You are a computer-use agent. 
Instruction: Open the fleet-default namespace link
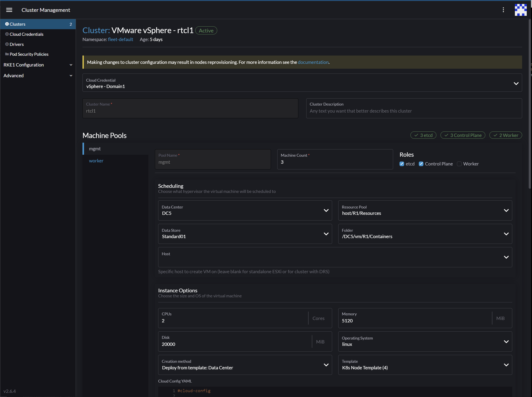coord(120,39)
